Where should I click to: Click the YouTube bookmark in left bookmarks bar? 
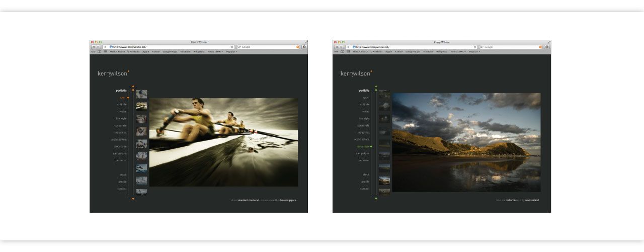tap(185, 51)
